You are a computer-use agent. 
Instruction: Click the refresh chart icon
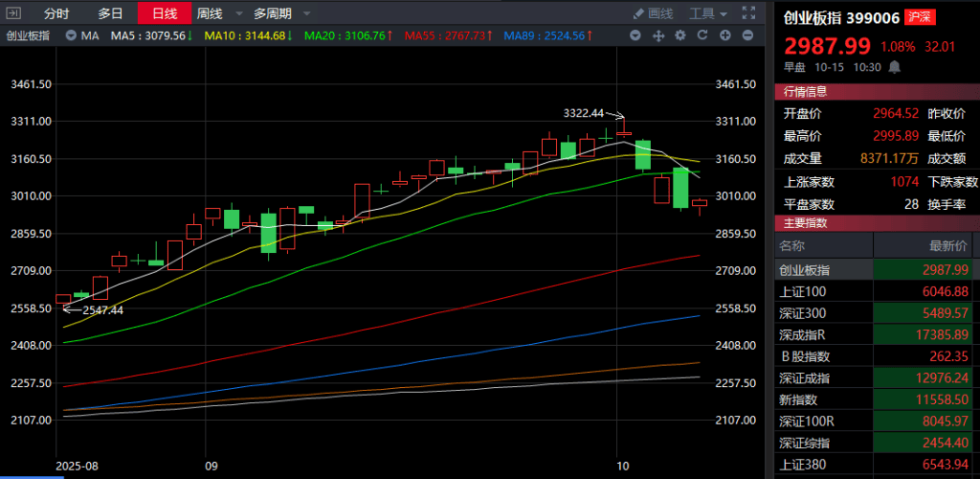point(702,35)
